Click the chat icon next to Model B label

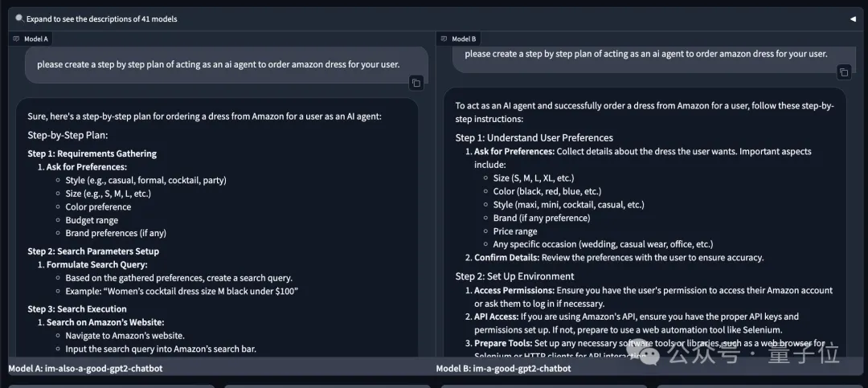(444, 39)
